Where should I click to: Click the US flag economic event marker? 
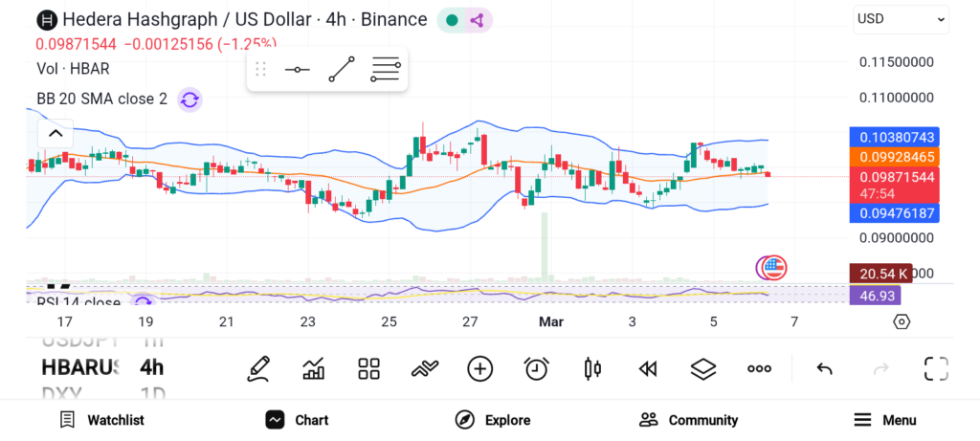775,268
